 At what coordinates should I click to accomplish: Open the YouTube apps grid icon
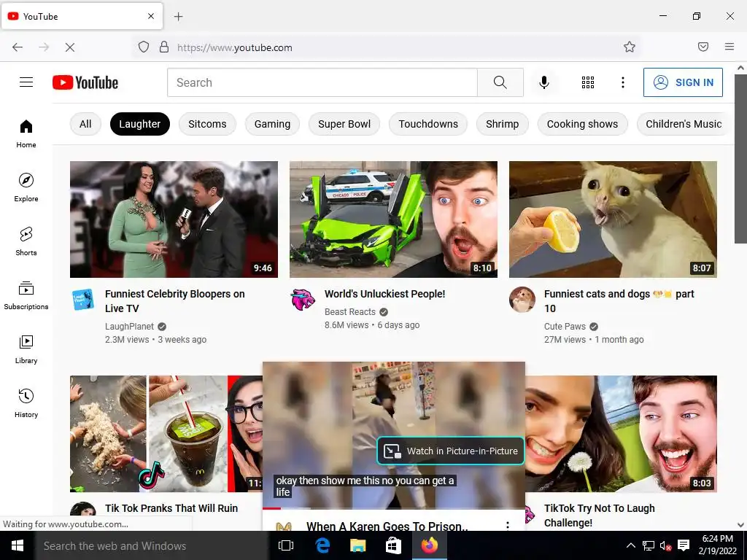point(588,82)
